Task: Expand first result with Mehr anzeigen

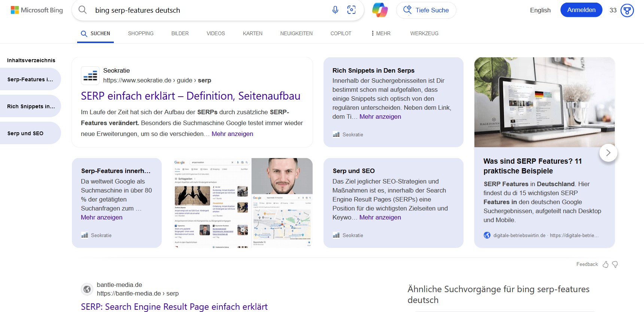Action: (x=232, y=134)
